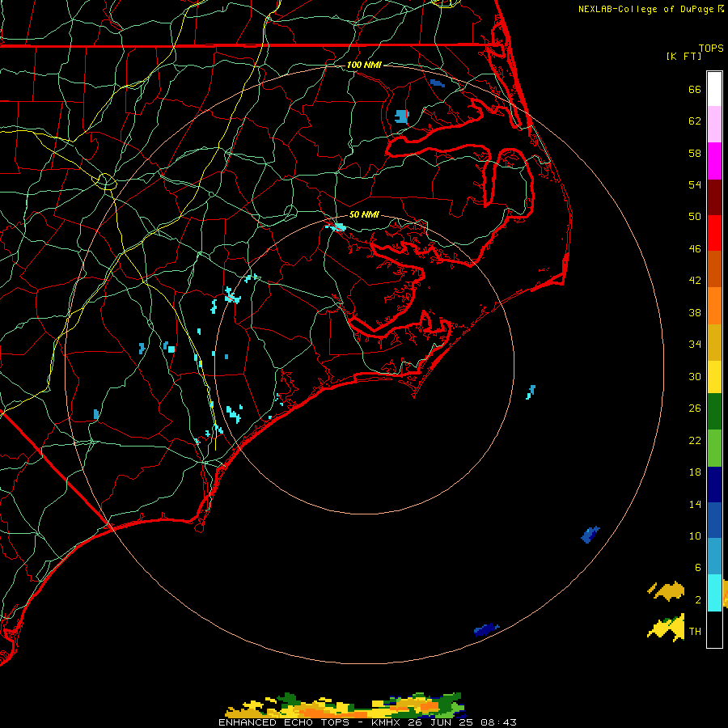Click the magenta legend swatch

(x=714, y=161)
